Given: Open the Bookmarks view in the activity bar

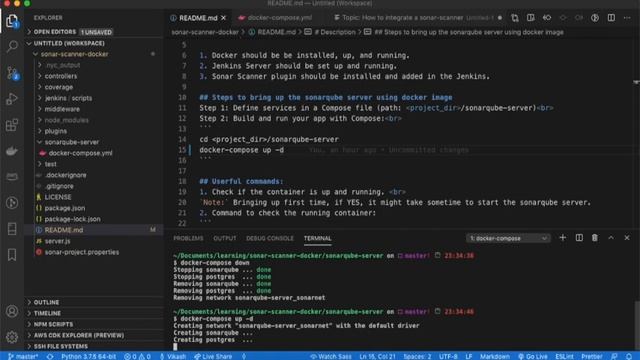Looking at the screenshot, I should click(12, 255).
